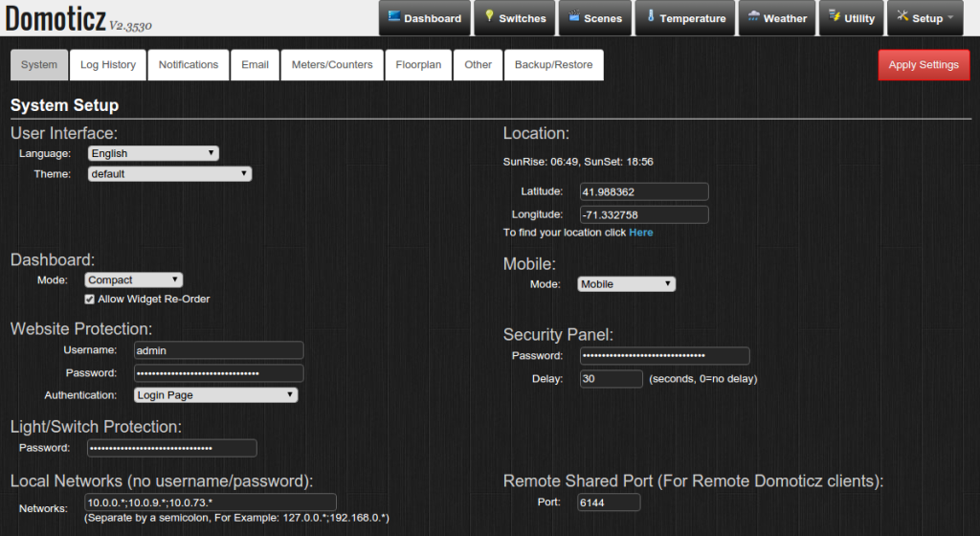Viewport: 980px width, 536px height.
Task: Click the Switches light bulb icon
Action: [x=489, y=16]
